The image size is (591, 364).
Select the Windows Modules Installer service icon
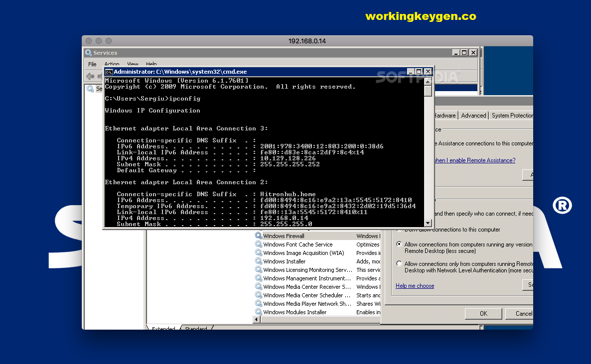(x=259, y=312)
